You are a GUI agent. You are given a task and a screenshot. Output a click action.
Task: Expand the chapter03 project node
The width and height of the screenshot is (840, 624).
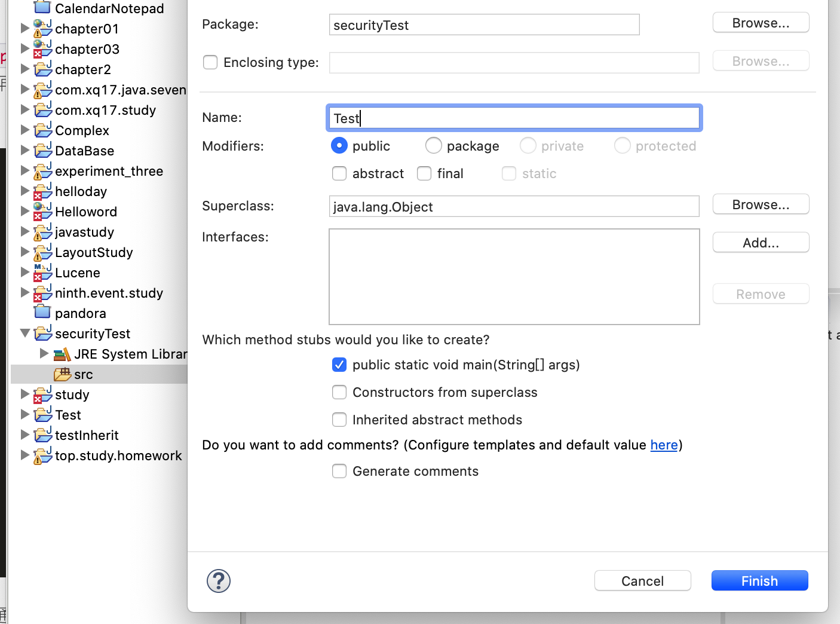tap(24, 48)
